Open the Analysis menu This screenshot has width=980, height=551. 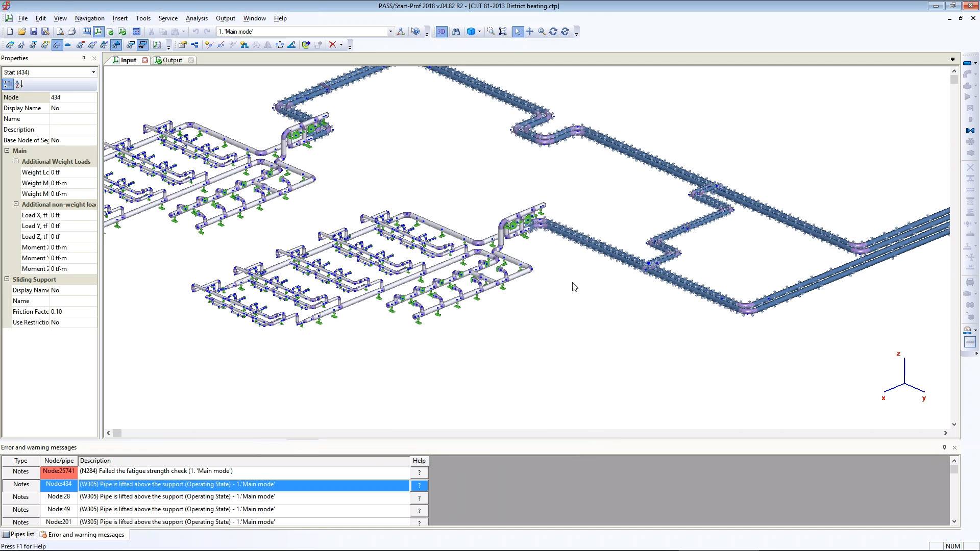pyautogui.click(x=197, y=18)
